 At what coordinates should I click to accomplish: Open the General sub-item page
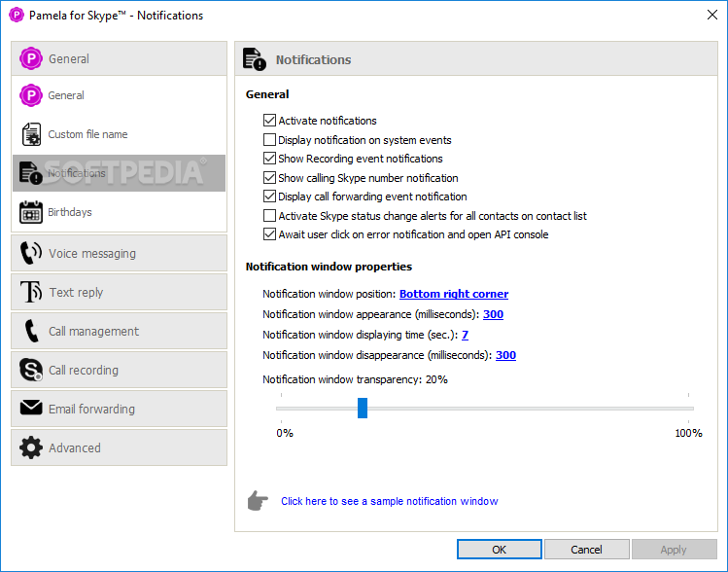(119, 95)
